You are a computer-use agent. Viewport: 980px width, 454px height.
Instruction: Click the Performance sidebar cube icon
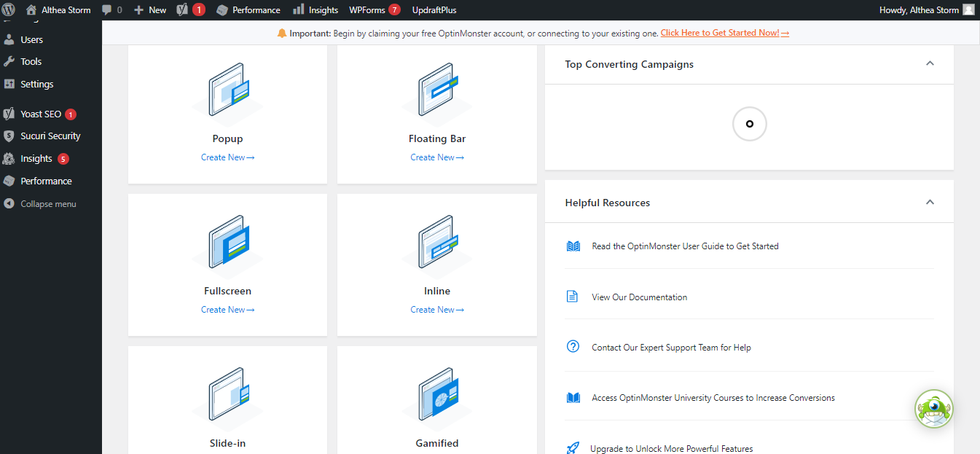click(x=9, y=181)
